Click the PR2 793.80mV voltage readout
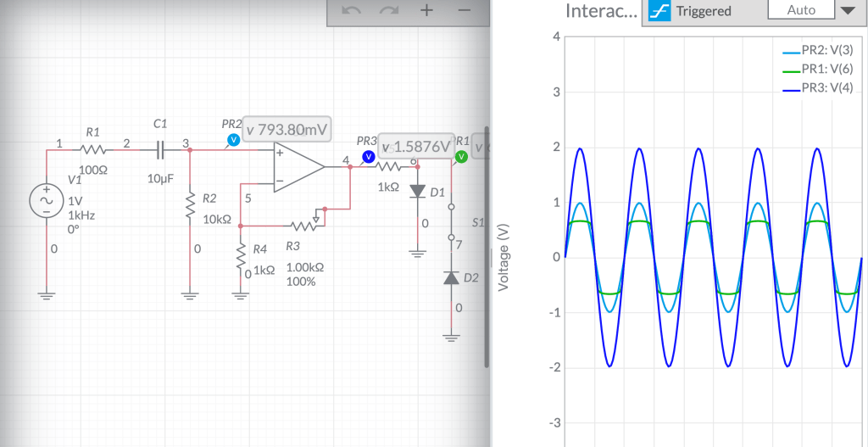This screenshot has width=868, height=447. click(287, 129)
